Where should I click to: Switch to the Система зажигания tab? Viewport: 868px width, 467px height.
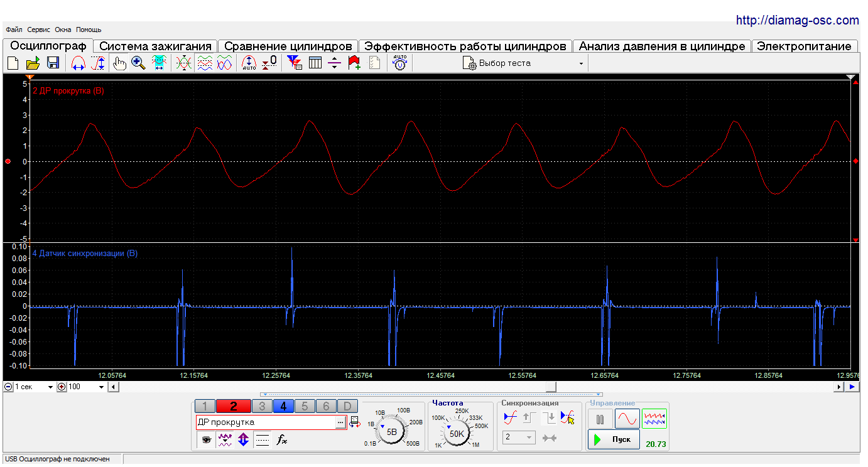tap(155, 46)
